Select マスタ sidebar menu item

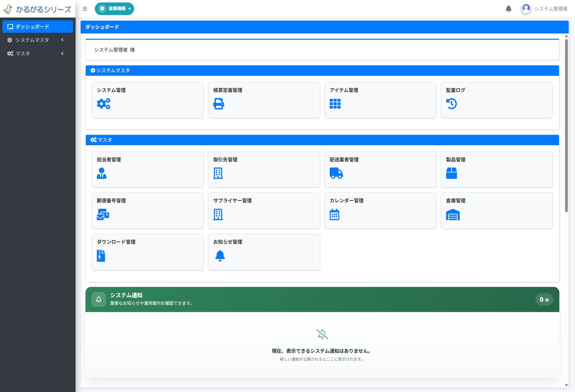click(38, 54)
